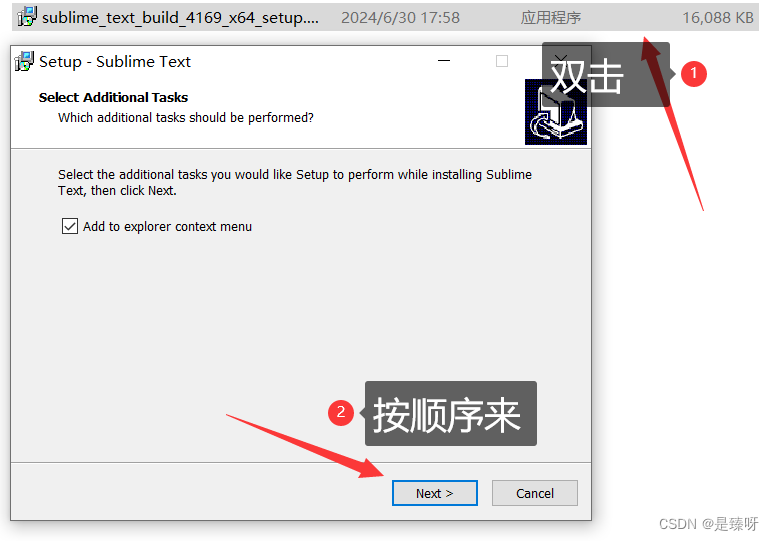774x541 pixels.
Task: Click the 'Add to explorer context menu' label
Action: [x=167, y=227]
